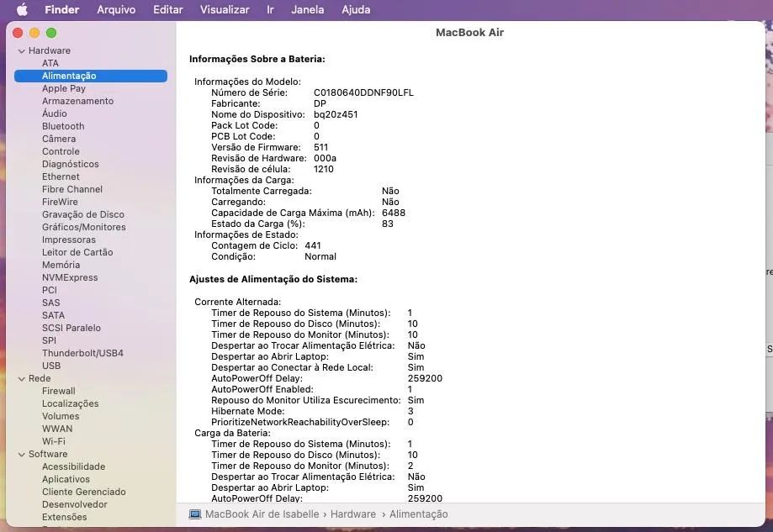
Task: Select Bluetooth in the Hardware sidebar
Action: pos(63,126)
